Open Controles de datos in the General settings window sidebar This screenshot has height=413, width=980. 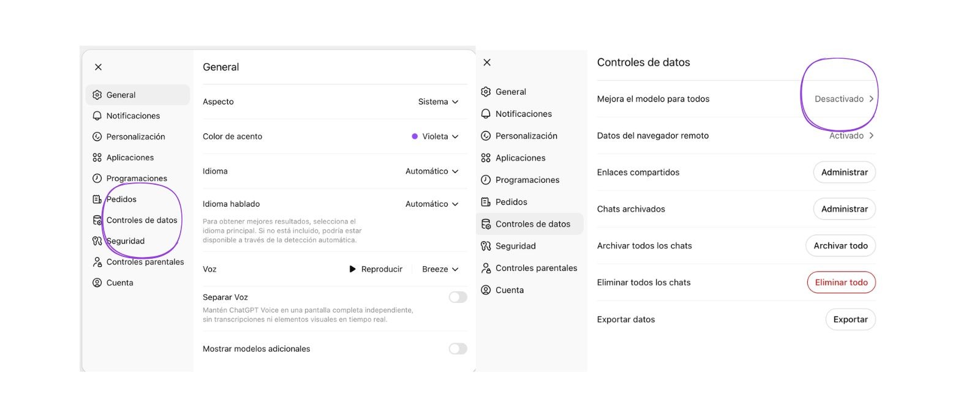[141, 220]
